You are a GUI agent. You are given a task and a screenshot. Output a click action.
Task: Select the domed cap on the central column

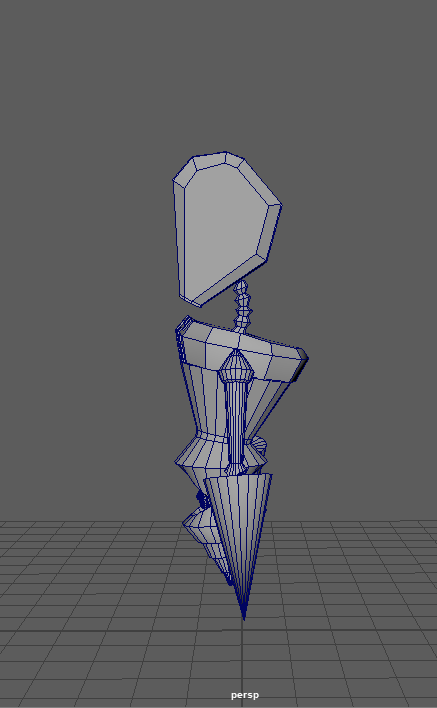point(236,364)
